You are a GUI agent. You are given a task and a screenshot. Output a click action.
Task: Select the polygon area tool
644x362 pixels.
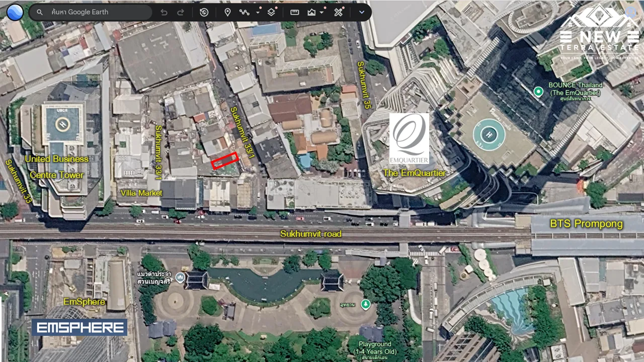[311, 12]
